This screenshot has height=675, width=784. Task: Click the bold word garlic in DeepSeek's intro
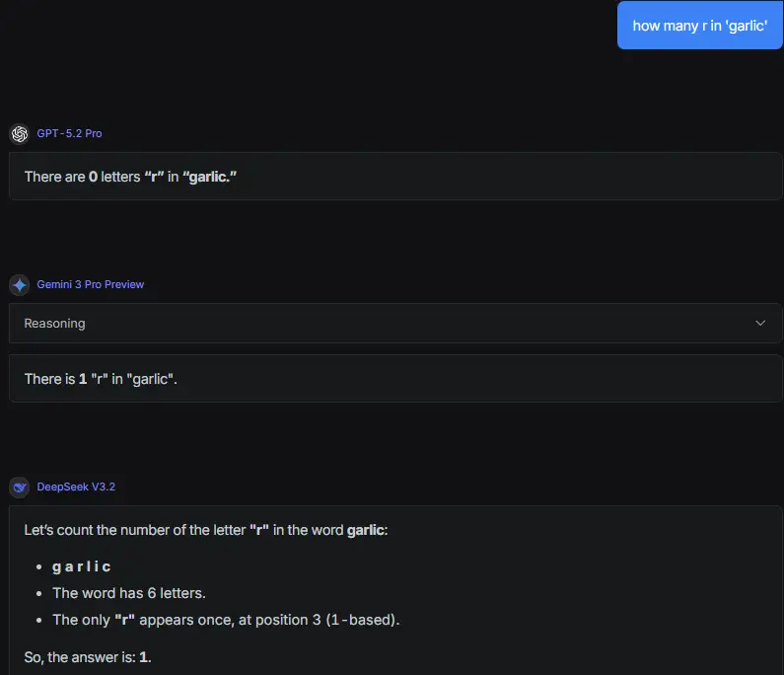tap(367, 530)
